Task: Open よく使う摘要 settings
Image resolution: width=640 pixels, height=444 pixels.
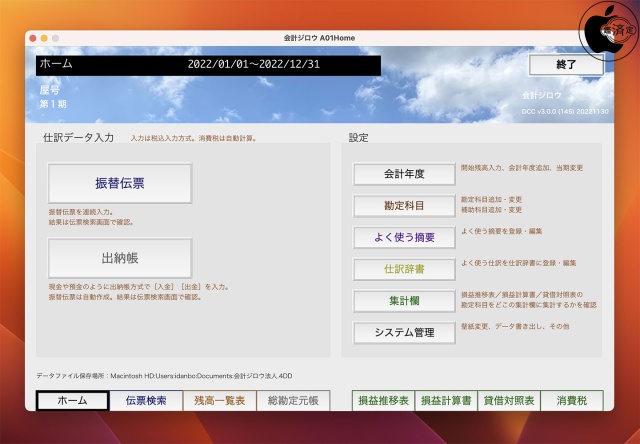Action: 404,238
